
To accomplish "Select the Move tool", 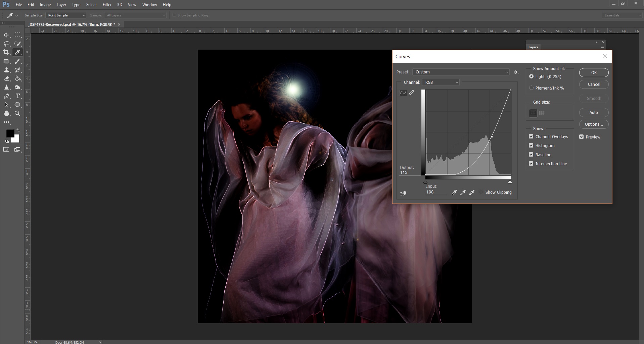I will [6, 35].
